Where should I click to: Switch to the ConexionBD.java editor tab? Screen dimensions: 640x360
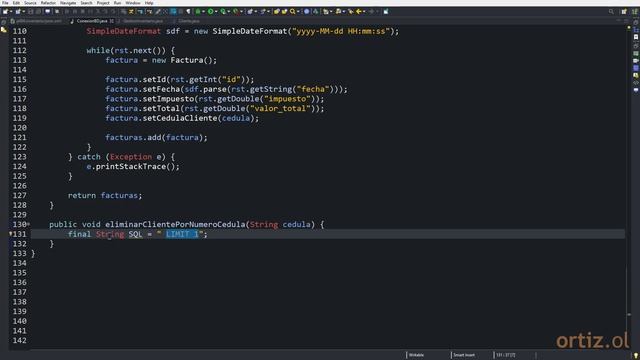click(x=92, y=21)
